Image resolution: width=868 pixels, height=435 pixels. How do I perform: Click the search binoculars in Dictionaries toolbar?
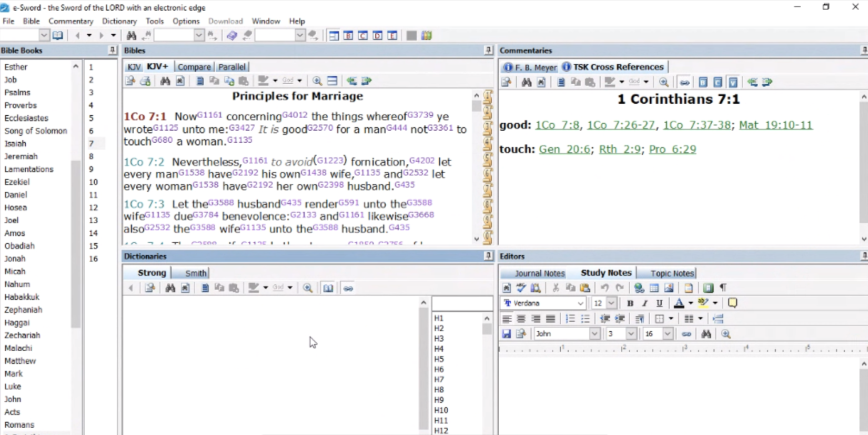170,288
